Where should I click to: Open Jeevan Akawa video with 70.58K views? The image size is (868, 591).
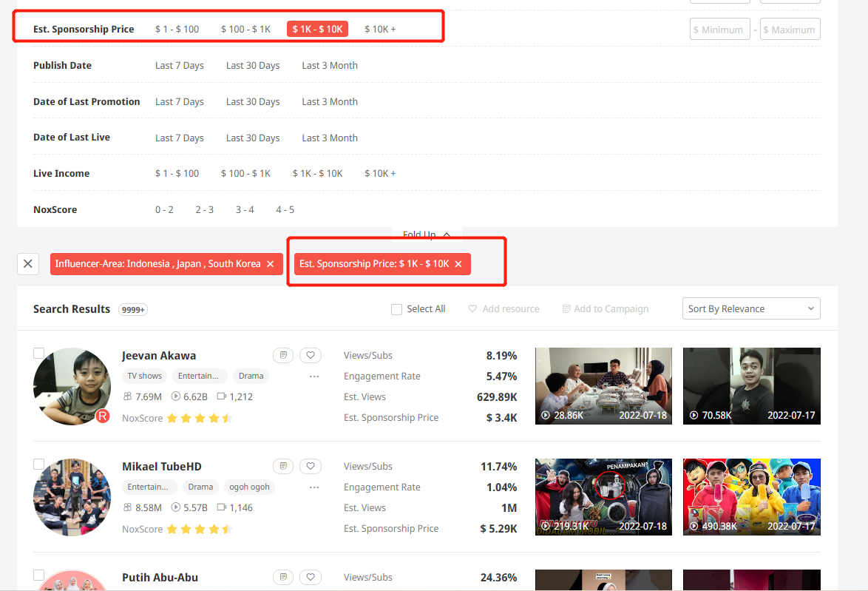click(752, 386)
